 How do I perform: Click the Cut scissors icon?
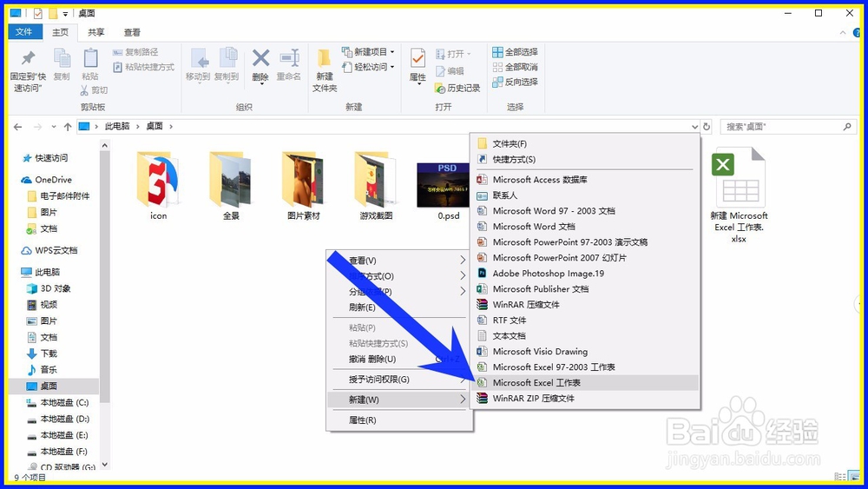click(x=84, y=89)
